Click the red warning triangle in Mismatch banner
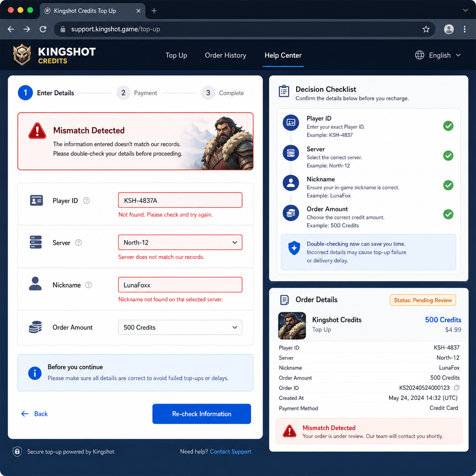 click(37, 131)
